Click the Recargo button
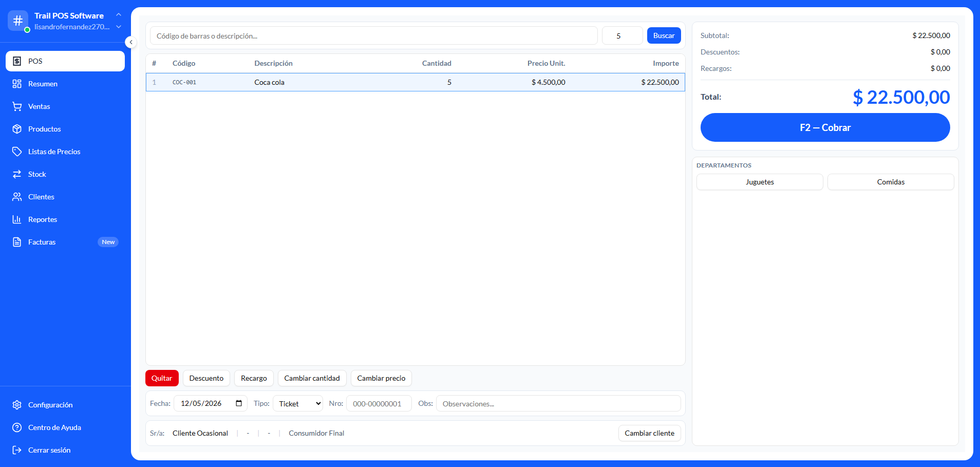Screen dimensions: 980x467 pos(254,378)
